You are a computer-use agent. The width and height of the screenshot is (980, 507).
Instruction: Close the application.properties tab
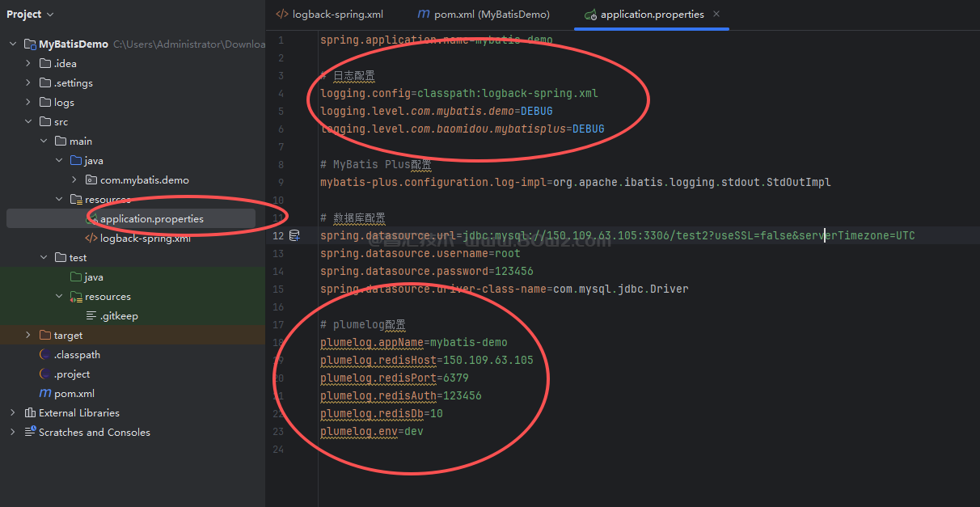point(716,15)
